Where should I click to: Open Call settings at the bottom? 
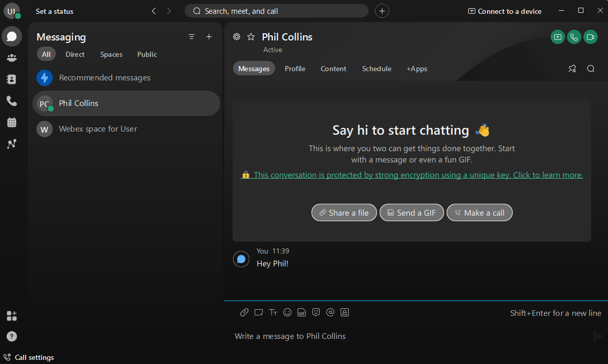tap(29, 357)
